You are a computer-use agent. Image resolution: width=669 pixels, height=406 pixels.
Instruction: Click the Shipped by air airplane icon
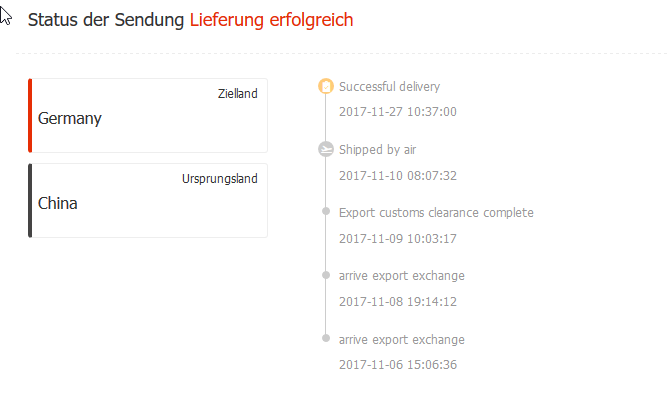coord(326,149)
